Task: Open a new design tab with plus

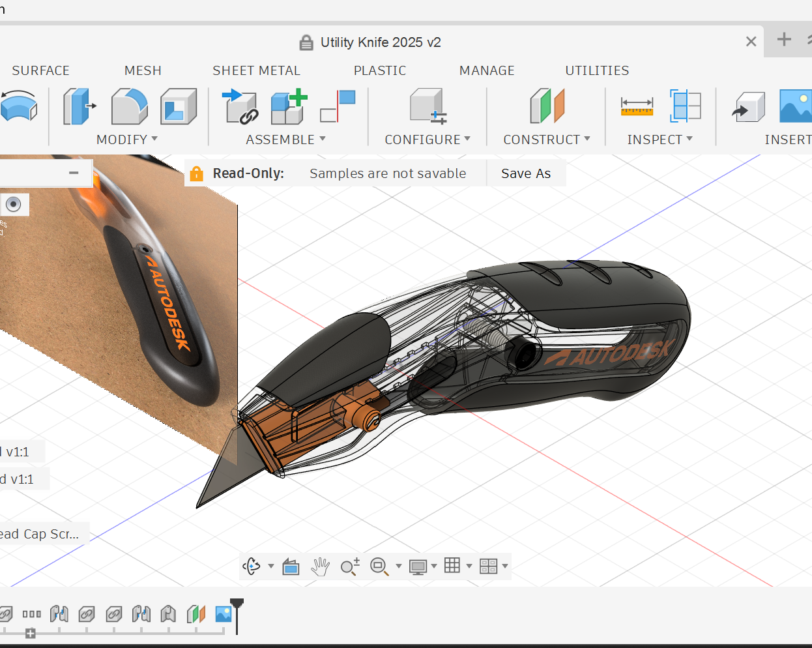Action: (x=784, y=39)
